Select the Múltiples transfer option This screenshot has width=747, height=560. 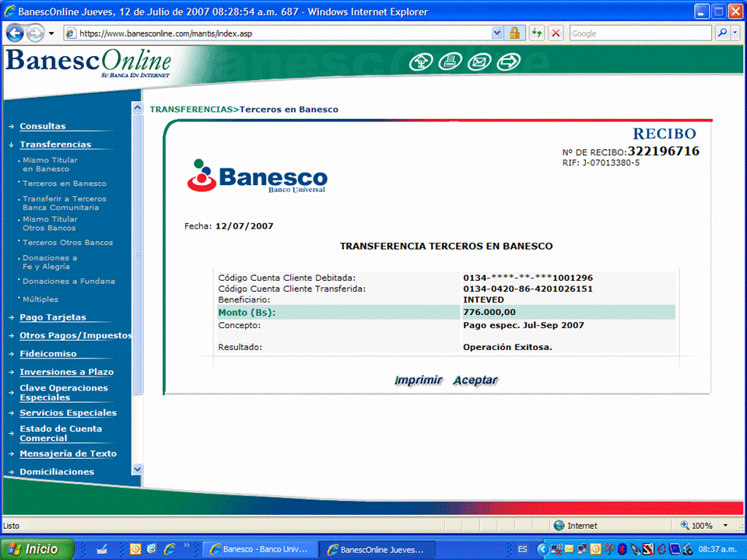(x=40, y=299)
